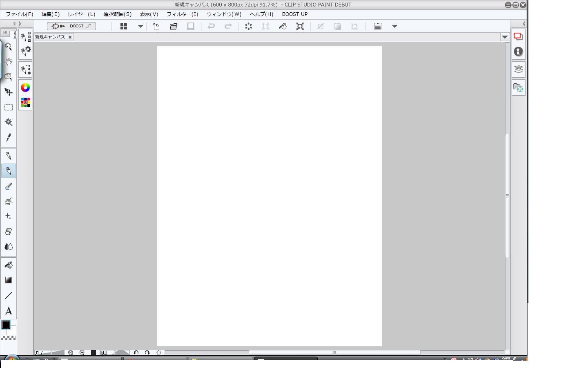This screenshot has height=368, width=588.
Task: Open the color wheel palette
Action: (25, 88)
